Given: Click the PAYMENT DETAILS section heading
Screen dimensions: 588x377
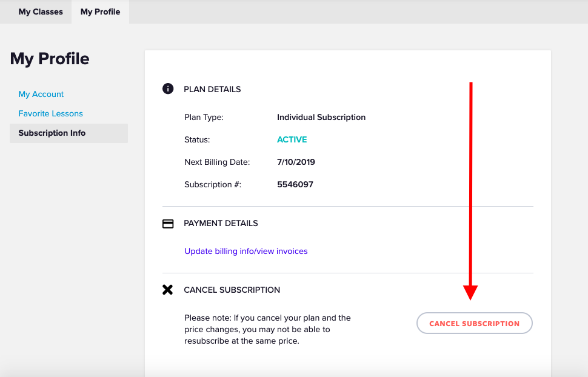Looking at the screenshot, I should tap(221, 223).
